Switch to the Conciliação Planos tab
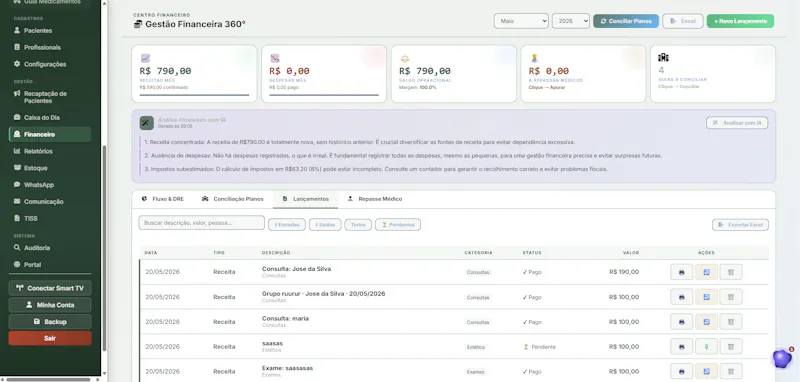The height and width of the screenshot is (382, 800). [x=233, y=199]
